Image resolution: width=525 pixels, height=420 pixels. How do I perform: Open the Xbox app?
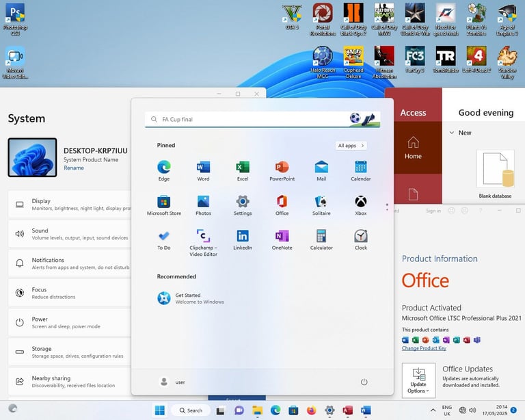(361, 205)
